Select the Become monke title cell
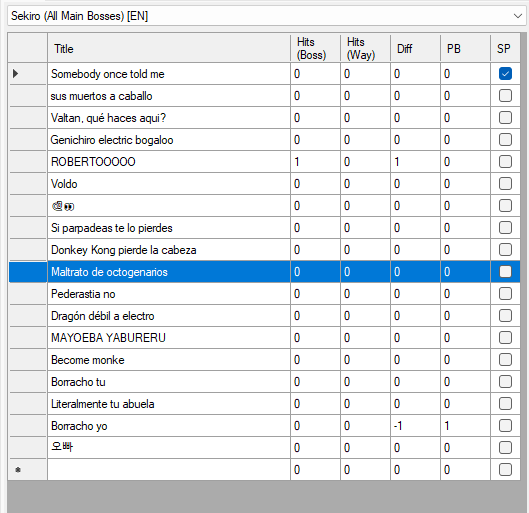 click(169, 360)
